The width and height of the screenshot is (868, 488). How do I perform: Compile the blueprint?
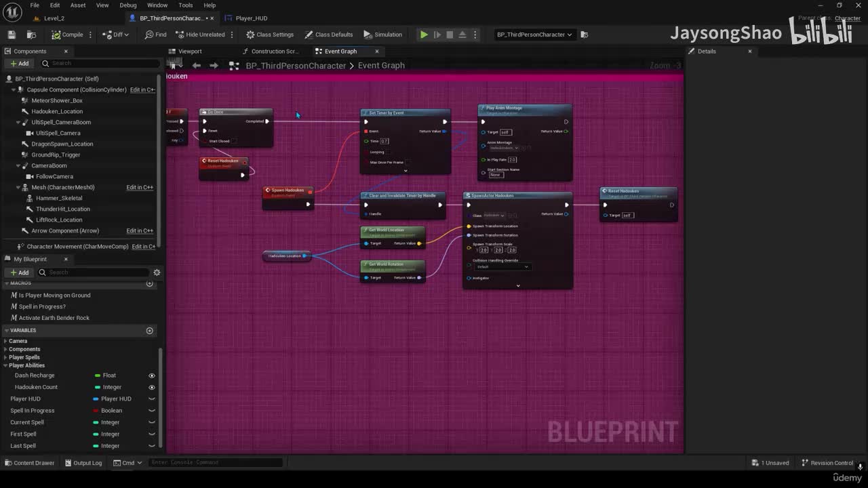click(x=67, y=35)
